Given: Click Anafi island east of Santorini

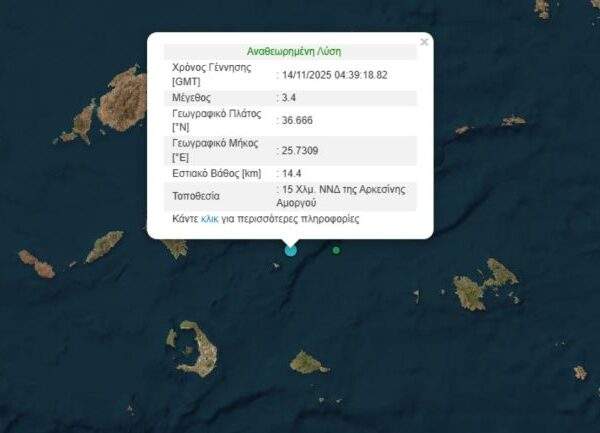Looking at the screenshot, I should point(308,363).
